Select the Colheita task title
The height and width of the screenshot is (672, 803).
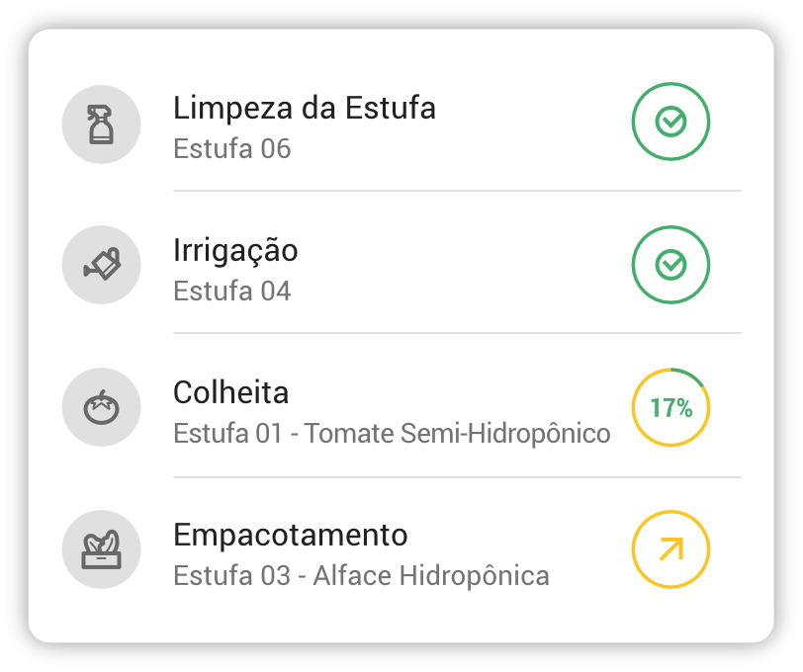231,392
